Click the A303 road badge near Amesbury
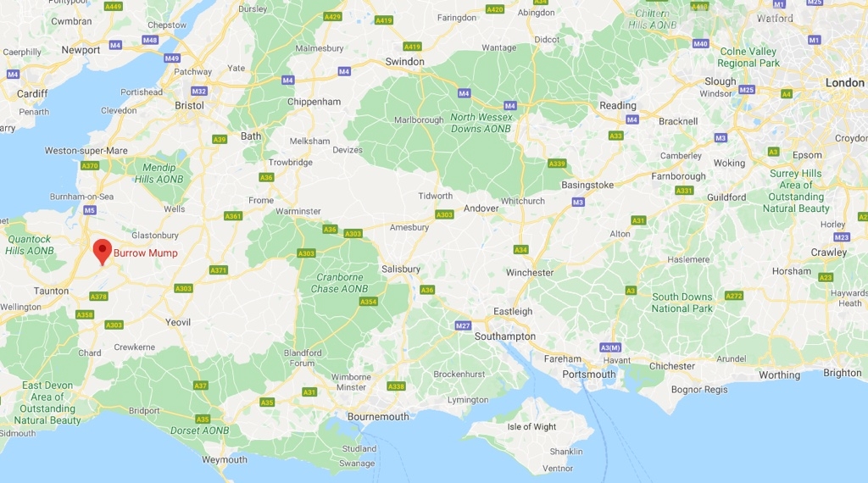 (x=444, y=214)
